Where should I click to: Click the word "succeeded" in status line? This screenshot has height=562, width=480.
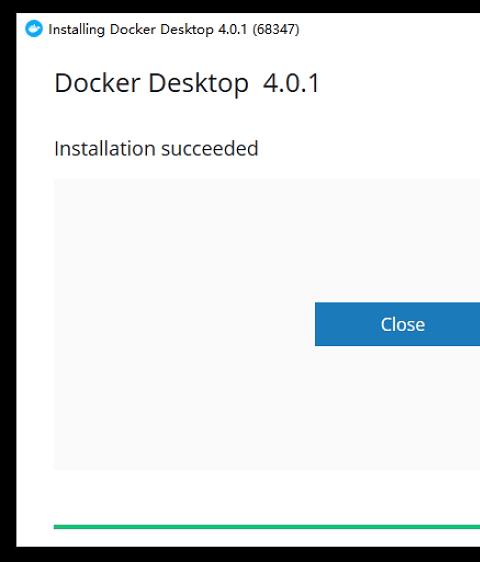(209, 148)
